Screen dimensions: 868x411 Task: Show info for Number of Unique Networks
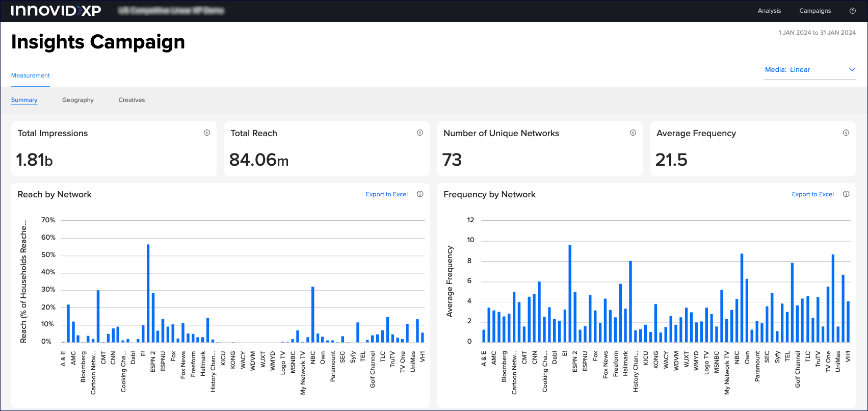633,133
